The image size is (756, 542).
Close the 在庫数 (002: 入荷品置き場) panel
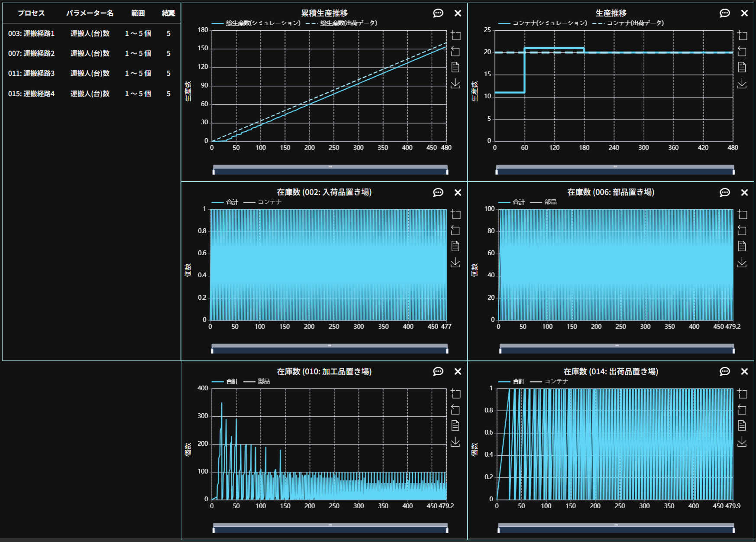[458, 193]
